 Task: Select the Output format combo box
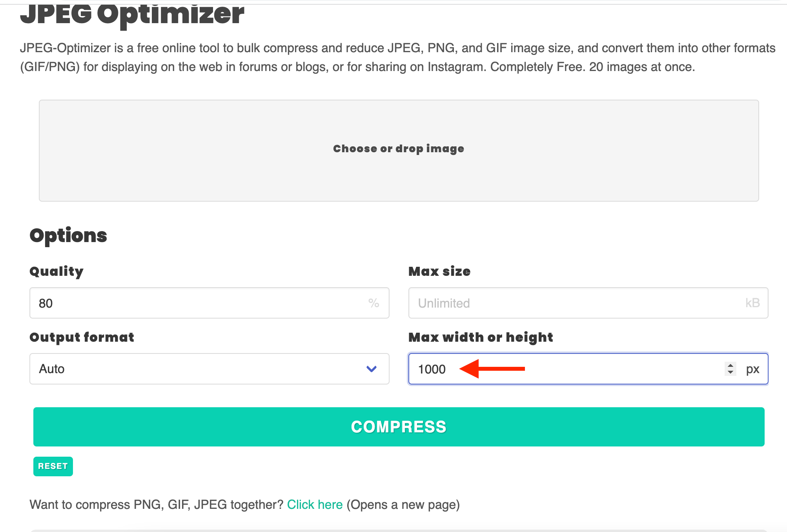[x=209, y=369]
